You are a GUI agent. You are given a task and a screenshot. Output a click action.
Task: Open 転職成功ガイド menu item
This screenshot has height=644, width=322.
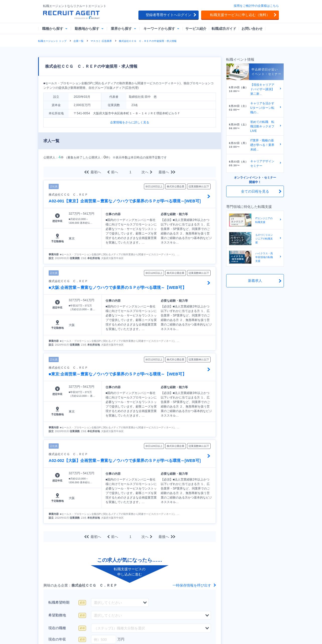224,29
